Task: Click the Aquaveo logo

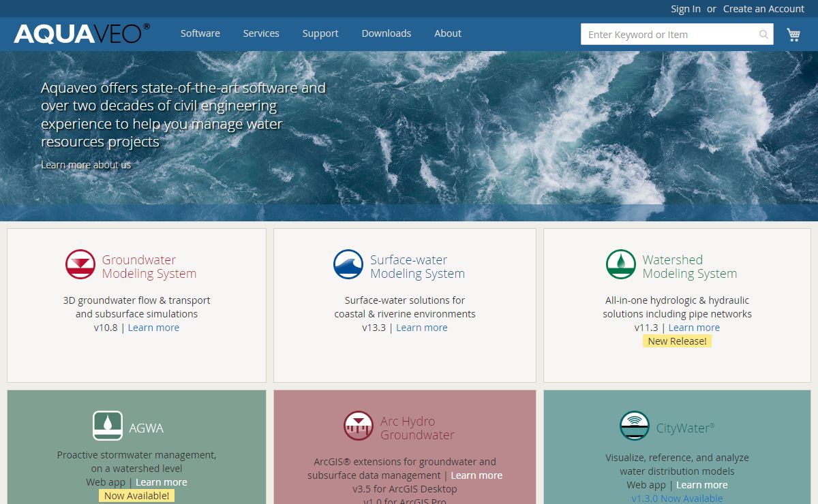Action: point(82,33)
